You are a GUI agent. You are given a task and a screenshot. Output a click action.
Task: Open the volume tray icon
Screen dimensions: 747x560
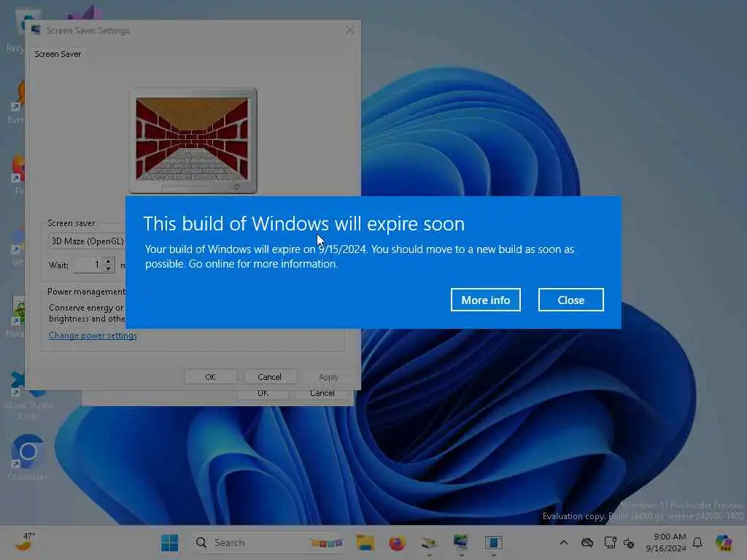[628, 542]
